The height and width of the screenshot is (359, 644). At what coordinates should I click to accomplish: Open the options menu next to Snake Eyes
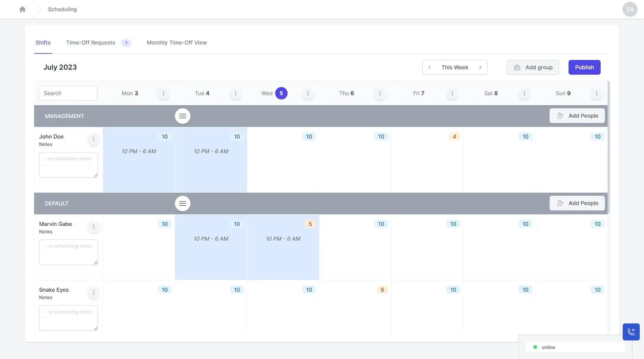coord(93,293)
